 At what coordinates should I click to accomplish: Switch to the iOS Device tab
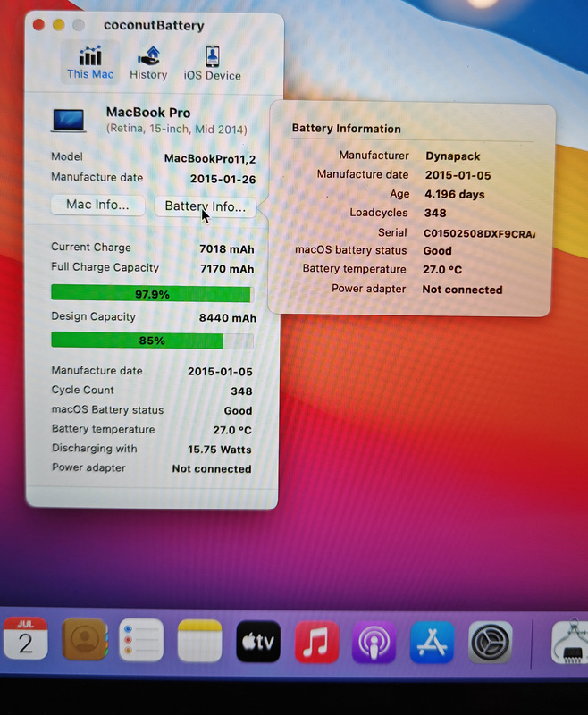212,63
